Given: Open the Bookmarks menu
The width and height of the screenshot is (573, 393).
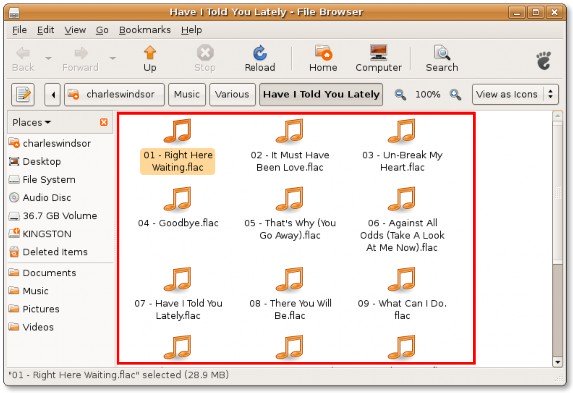Looking at the screenshot, I should click(145, 30).
